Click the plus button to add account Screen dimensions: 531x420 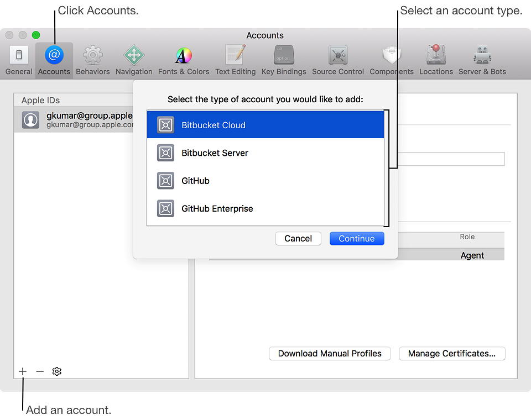(23, 371)
